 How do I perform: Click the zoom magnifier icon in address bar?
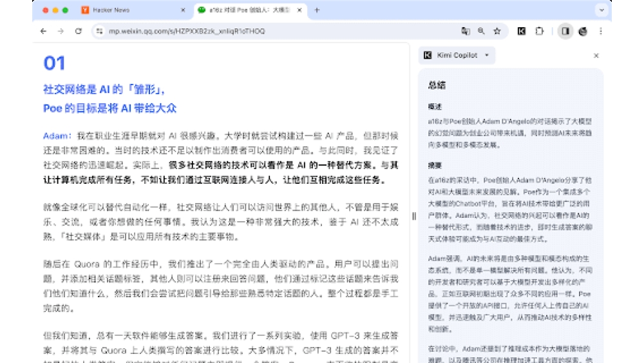pyautogui.click(x=481, y=31)
